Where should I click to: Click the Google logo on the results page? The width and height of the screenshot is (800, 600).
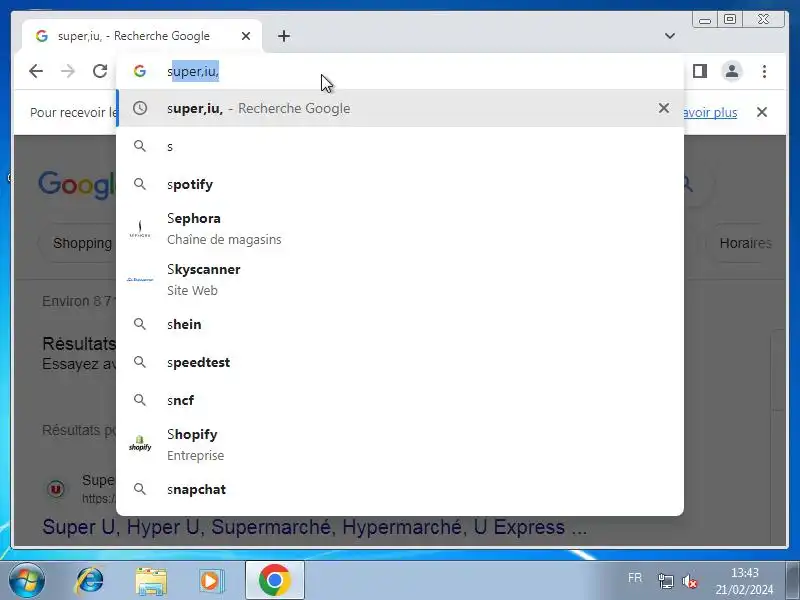[x=77, y=184]
